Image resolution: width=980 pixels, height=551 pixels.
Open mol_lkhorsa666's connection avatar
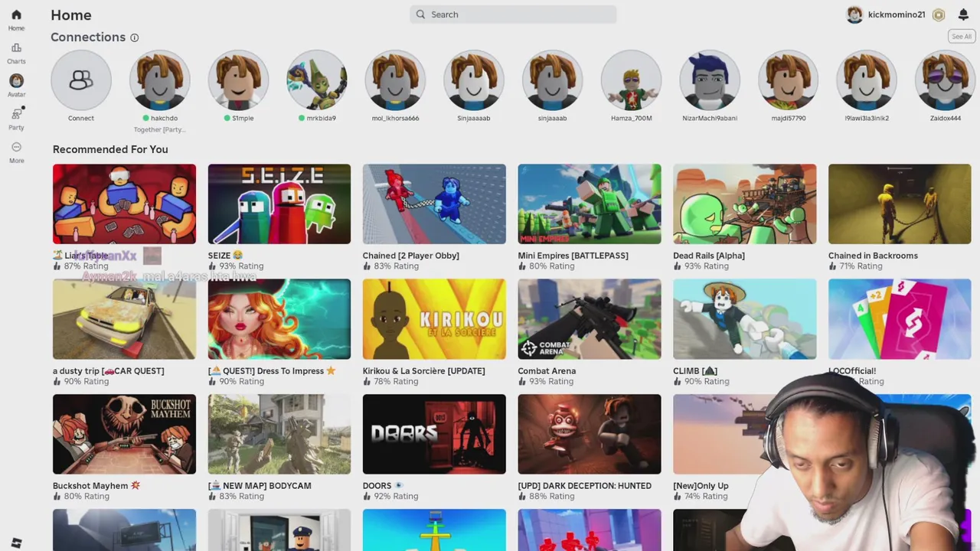(x=395, y=80)
